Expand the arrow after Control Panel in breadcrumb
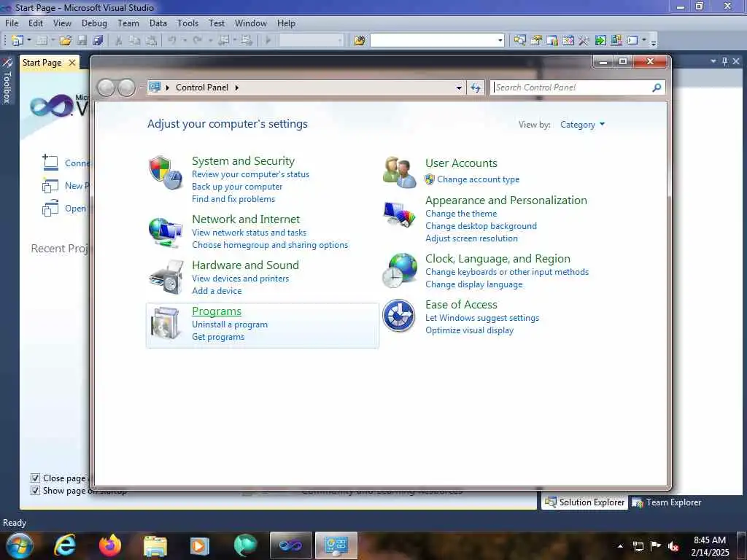Viewport: 747px width, 560px height. click(x=237, y=87)
